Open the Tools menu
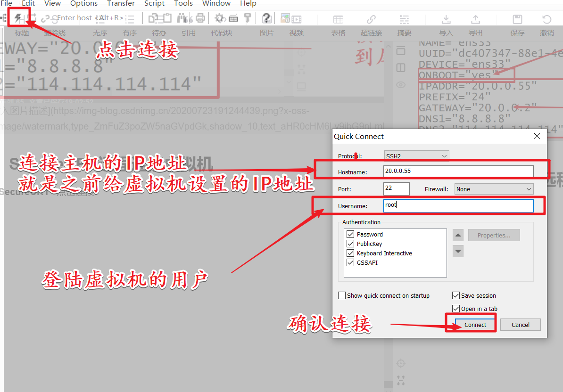Image resolution: width=563 pixels, height=392 pixels. (183, 4)
